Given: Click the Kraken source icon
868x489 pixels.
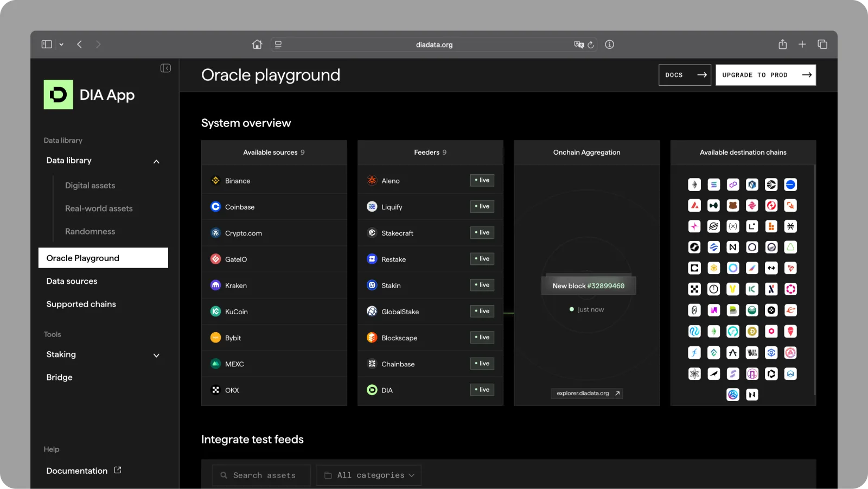Looking at the screenshot, I should coord(215,285).
